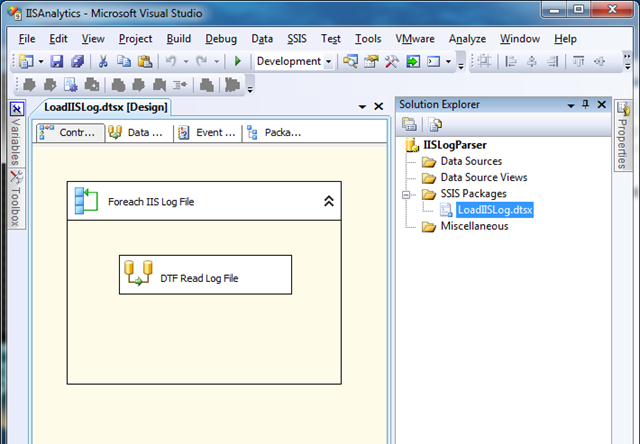Image resolution: width=640 pixels, height=444 pixels.
Task: Click the Align Rights layout icon
Action: click(553, 62)
